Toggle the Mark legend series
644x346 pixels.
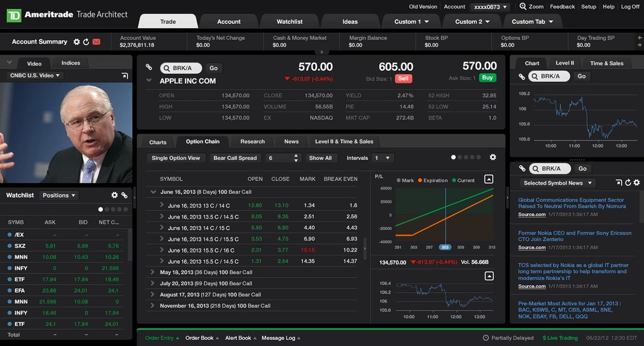(405, 181)
